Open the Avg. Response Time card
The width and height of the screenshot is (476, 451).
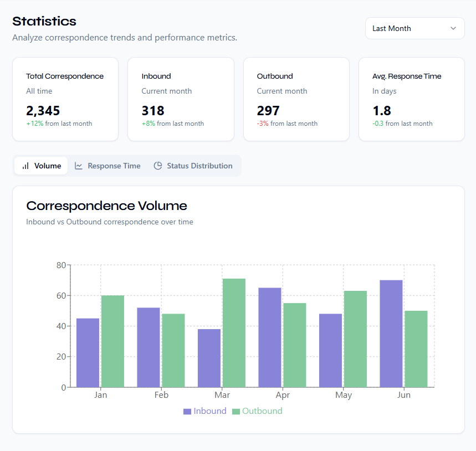pyautogui.click(x=411, y=99)
